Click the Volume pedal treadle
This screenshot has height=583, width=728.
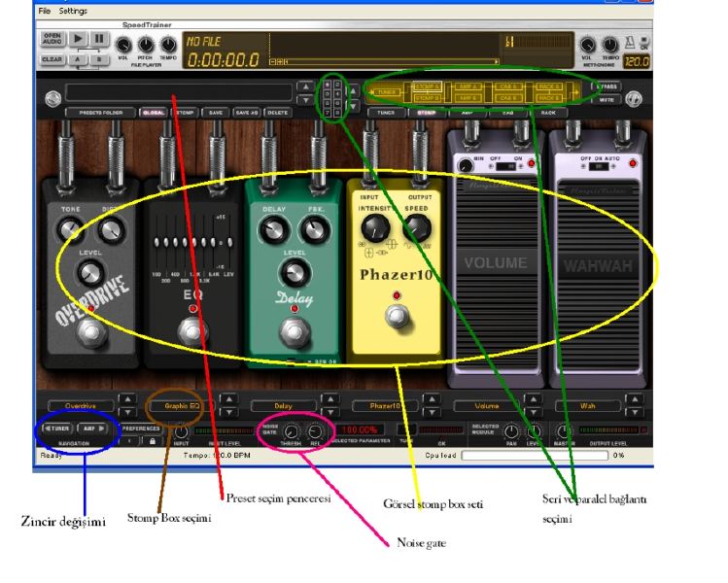point(495,263)
